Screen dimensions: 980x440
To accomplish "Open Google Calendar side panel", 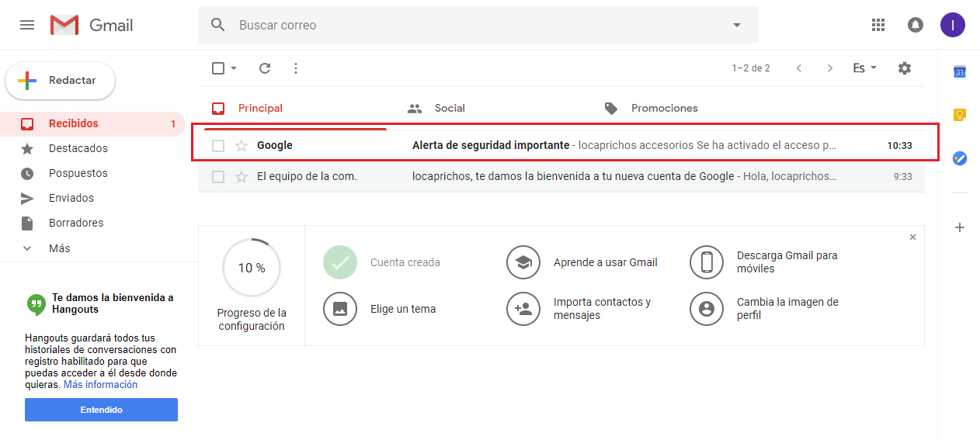I will pos(959,71).
